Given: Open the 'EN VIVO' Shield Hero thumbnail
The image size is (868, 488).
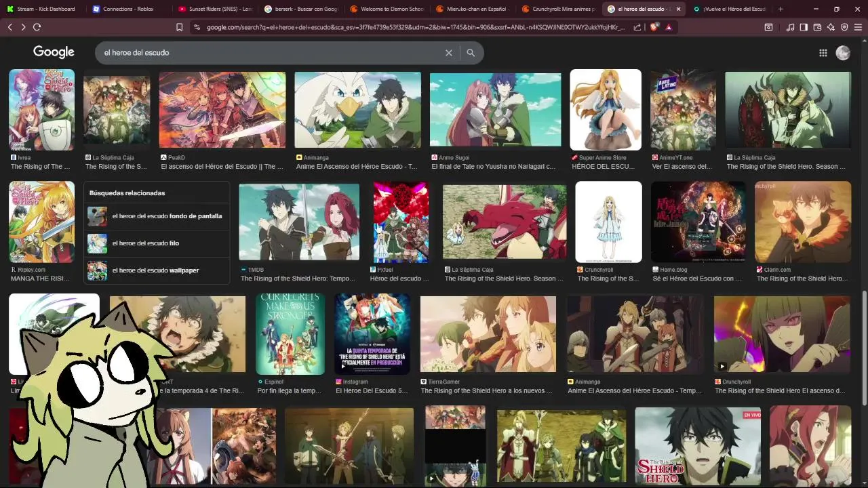Looking at the screenshot, I should (x=698, y=446).
